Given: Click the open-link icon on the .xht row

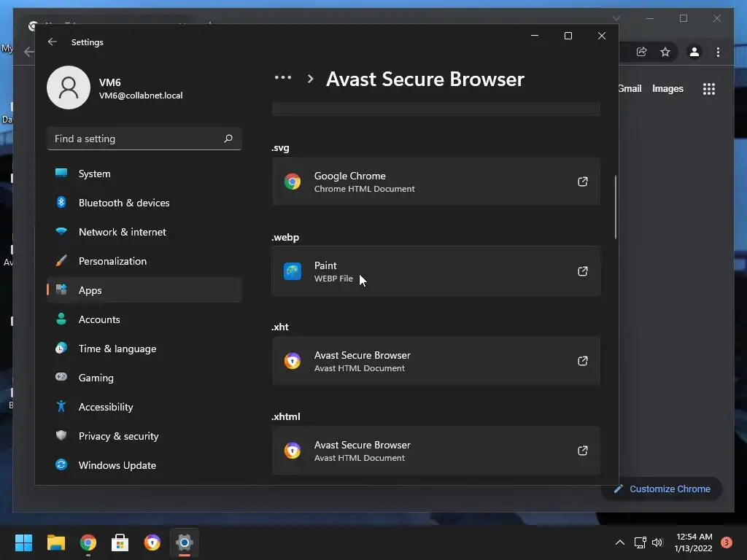Looking at the screenshot, I should pos(583,360).
